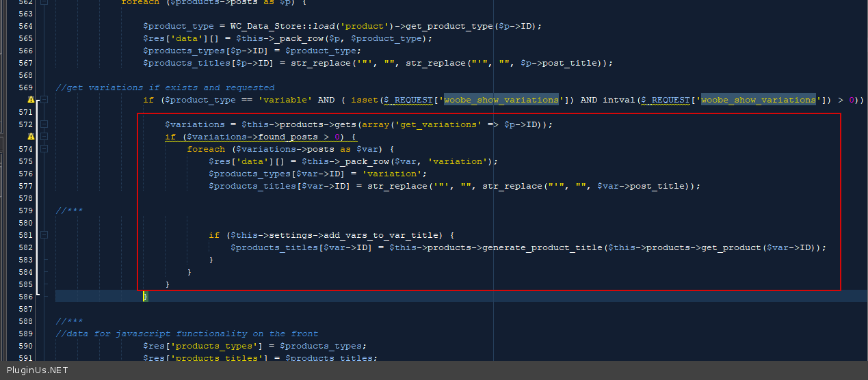Click warning icon beside the found_posts line

click(31, 137)
